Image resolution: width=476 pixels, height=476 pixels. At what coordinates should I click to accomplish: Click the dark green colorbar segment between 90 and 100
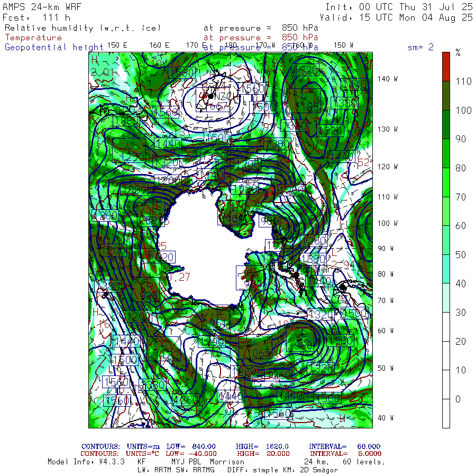[446, 124]
